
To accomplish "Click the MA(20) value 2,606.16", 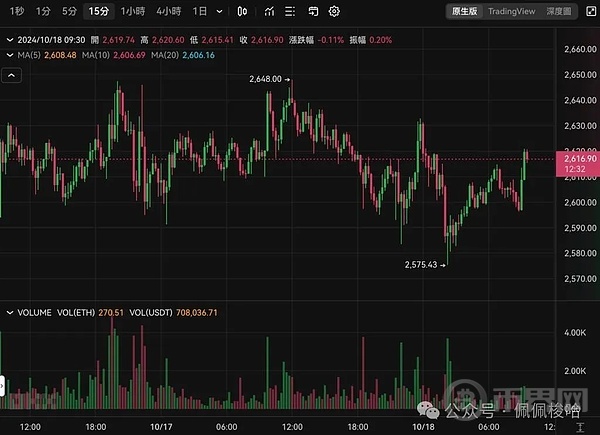I will tap(198, 55).
